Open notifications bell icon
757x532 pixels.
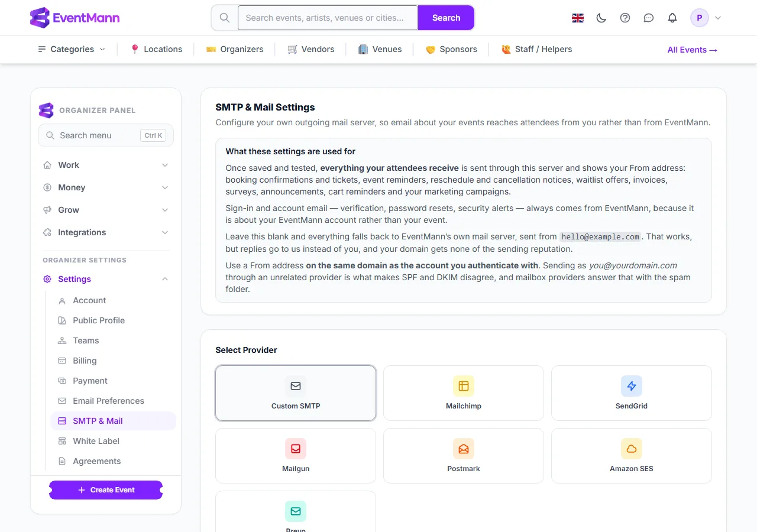[672, 18]
